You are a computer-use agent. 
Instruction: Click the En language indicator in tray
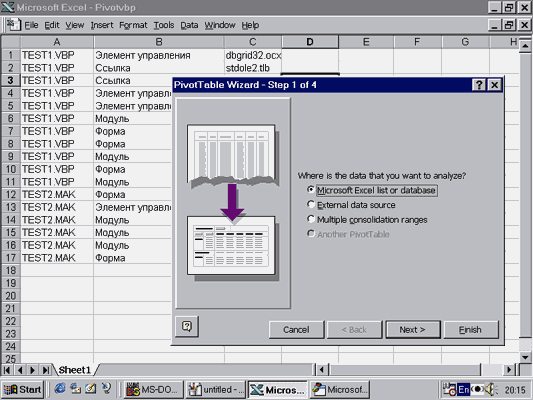point(463,389)
